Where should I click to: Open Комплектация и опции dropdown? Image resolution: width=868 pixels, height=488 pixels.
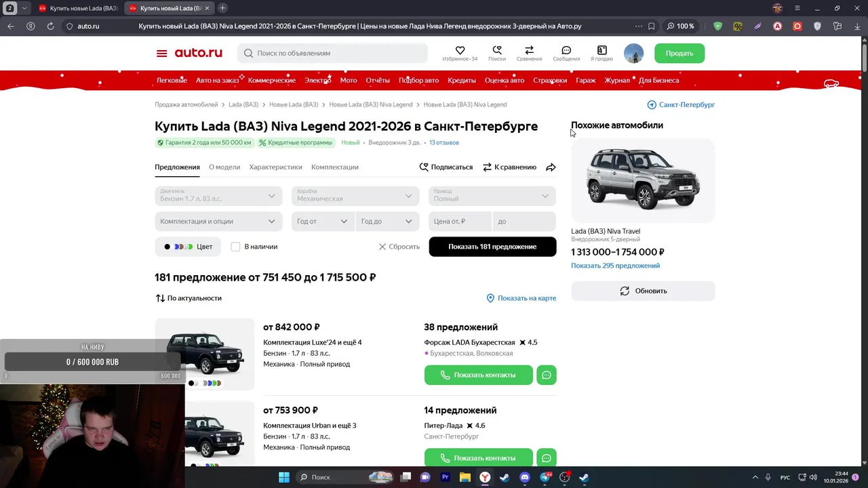[x=218, y=221]
